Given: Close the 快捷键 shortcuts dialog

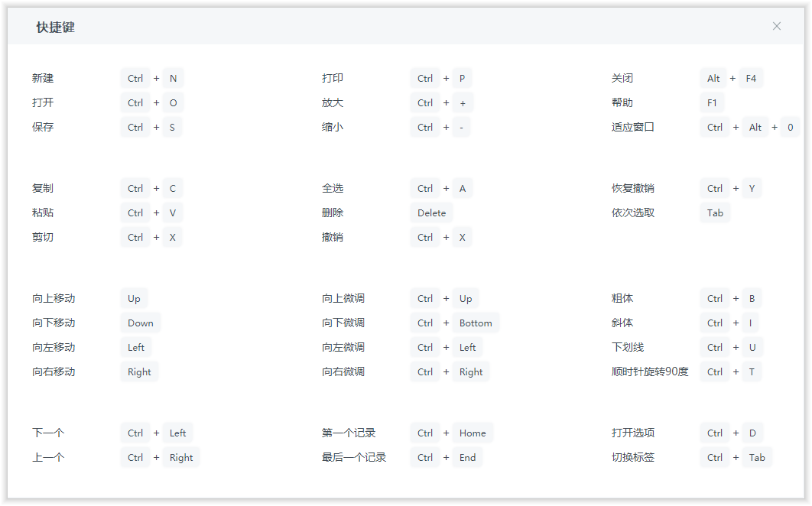Looking at the screenshot, I should tap(776, 26).
